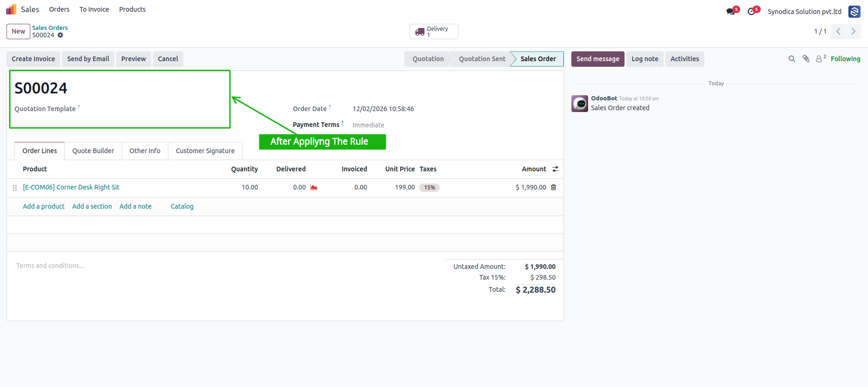
Task: Switch to the Other Info tab
Action: point(145,151)
